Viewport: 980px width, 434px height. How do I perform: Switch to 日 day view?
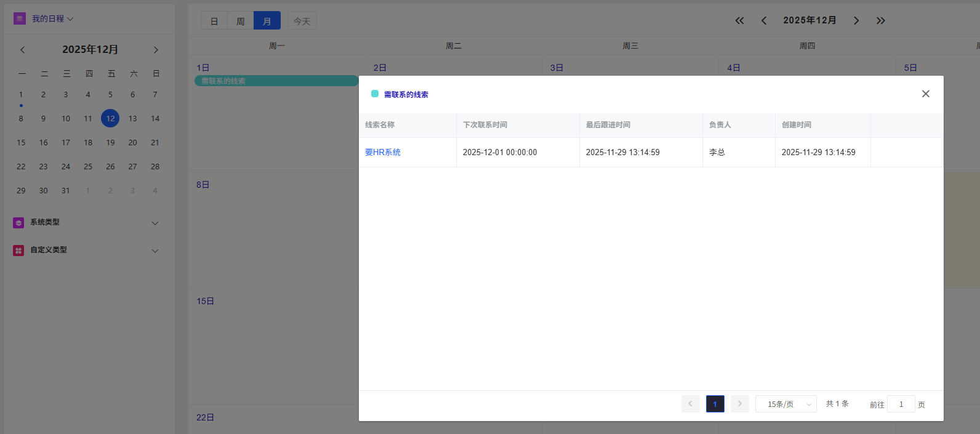tap(214, 21)
